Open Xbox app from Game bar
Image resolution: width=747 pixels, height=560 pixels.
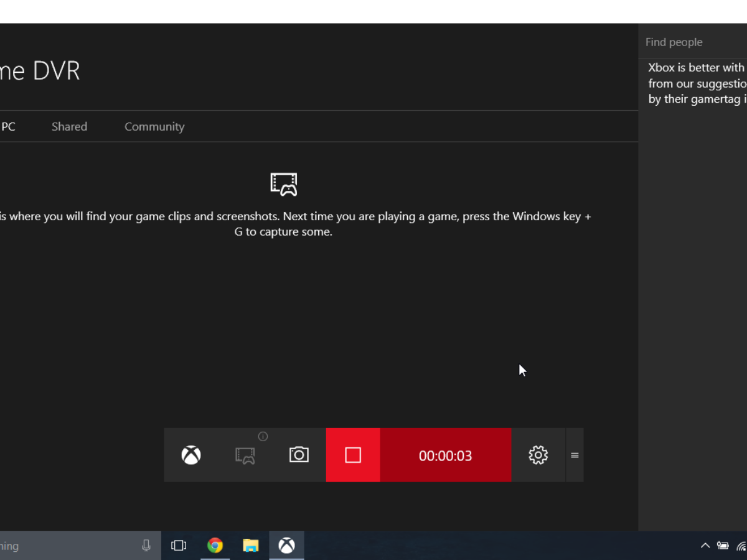[x=191, y=455]
